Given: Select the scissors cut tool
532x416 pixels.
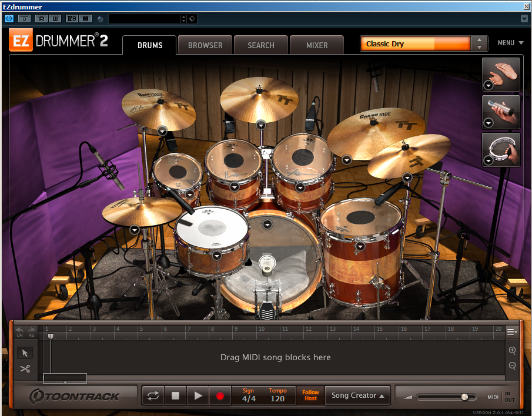Looking at the screenshot, I should pos(25,368).
